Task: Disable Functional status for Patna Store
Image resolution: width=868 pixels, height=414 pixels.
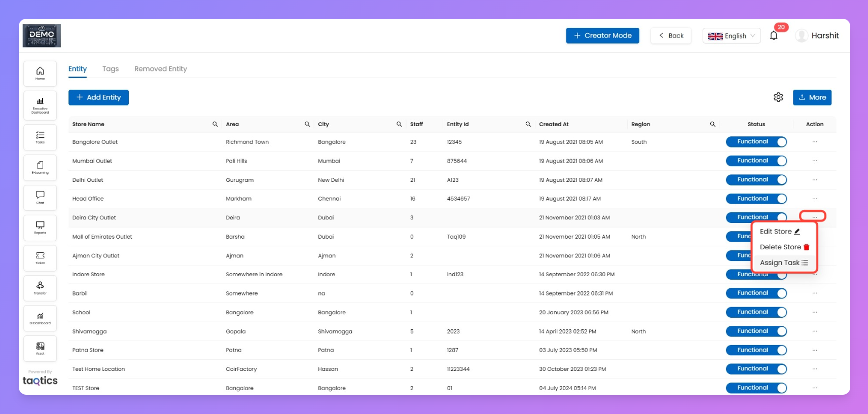Action: [756, 350]
